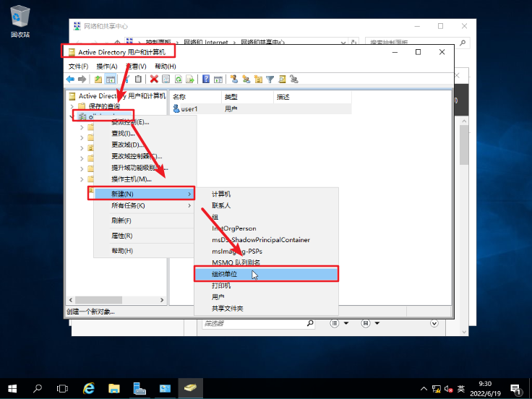
Task: Choose 刷新(F) in the context menu
Action: click(x=145, y=220)
